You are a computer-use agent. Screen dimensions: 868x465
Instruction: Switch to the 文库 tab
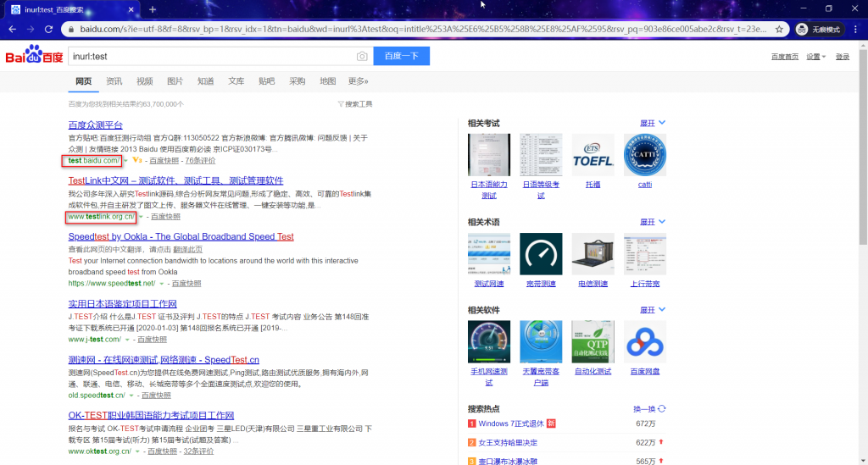tap(236, 81)
